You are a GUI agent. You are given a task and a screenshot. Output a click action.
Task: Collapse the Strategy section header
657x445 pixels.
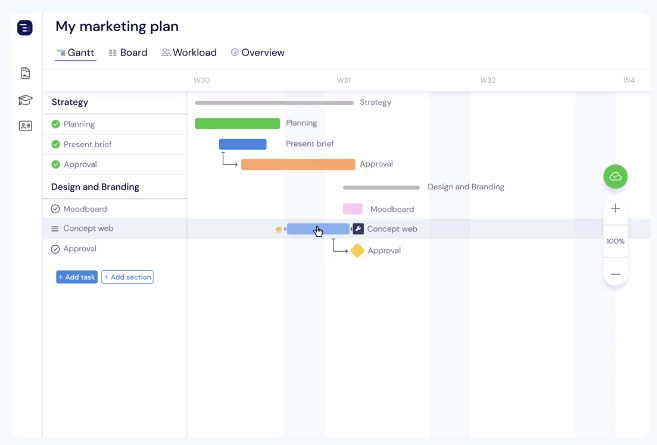coord(70,102)
